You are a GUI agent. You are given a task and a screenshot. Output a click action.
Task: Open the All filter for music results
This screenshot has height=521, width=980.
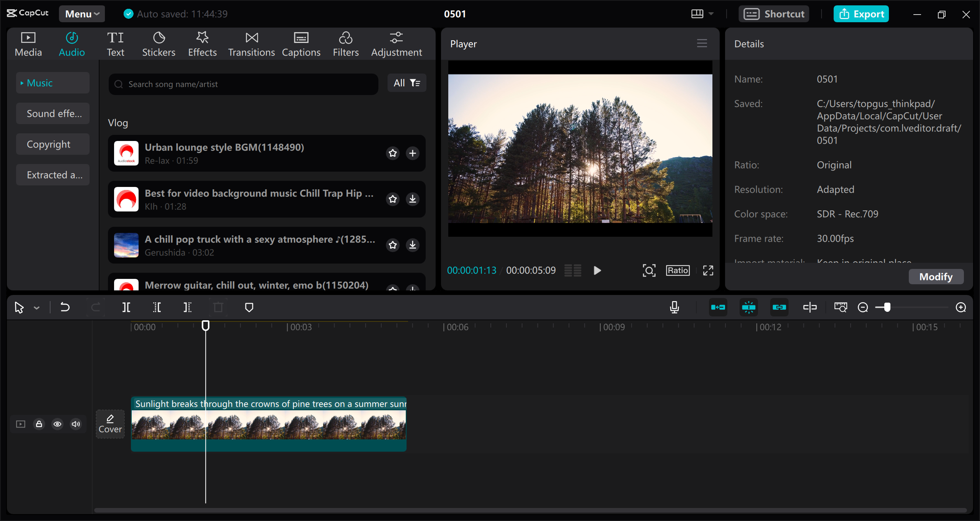(x=407, y=83)
